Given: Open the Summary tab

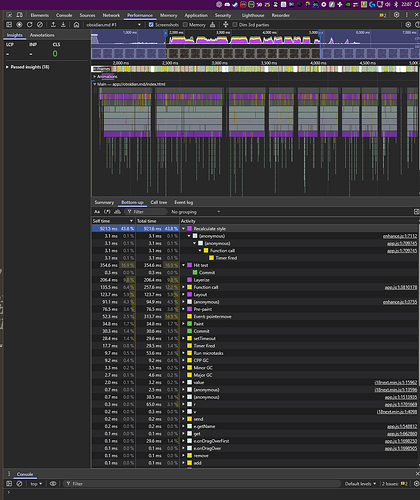Looking at the screenshot, I should coord(104,202).
